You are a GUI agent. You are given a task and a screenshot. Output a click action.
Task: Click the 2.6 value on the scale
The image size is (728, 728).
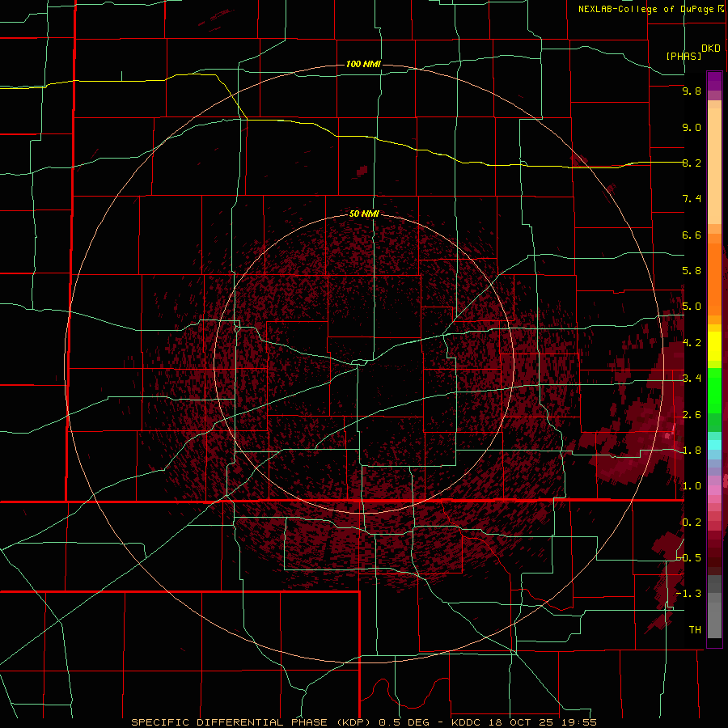click(x=692, y=415)
